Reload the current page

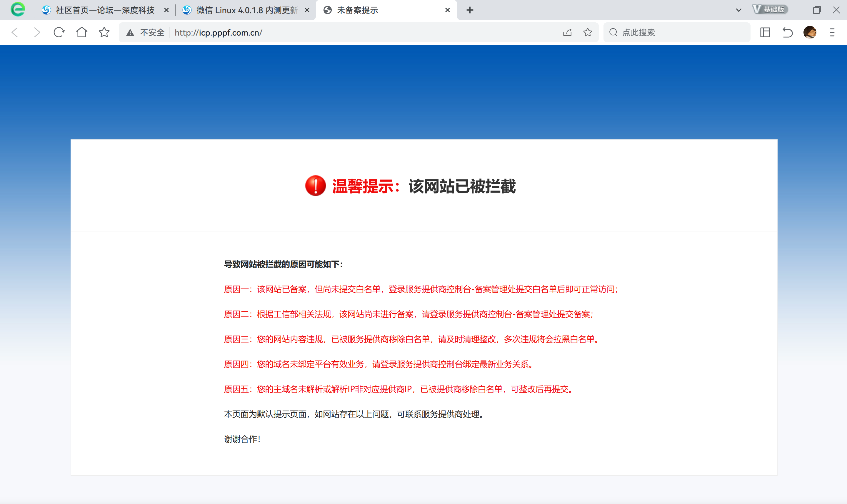point(59,33)
